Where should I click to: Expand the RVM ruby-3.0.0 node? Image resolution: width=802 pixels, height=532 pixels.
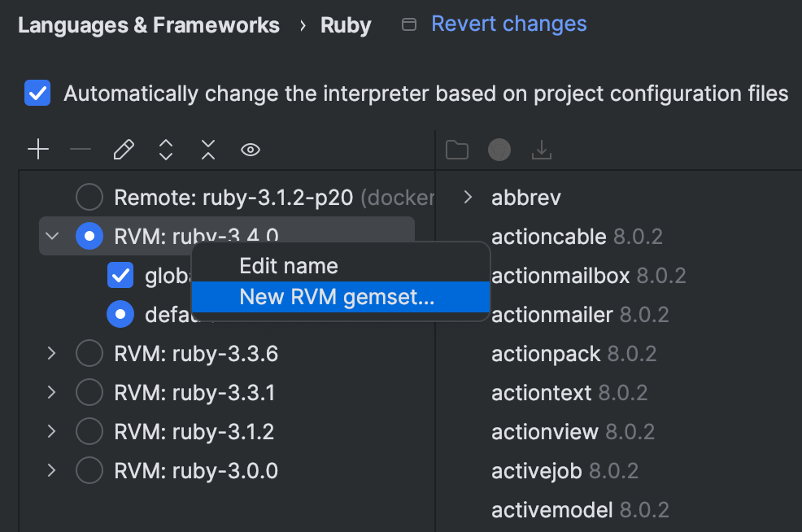coord(52,470)
